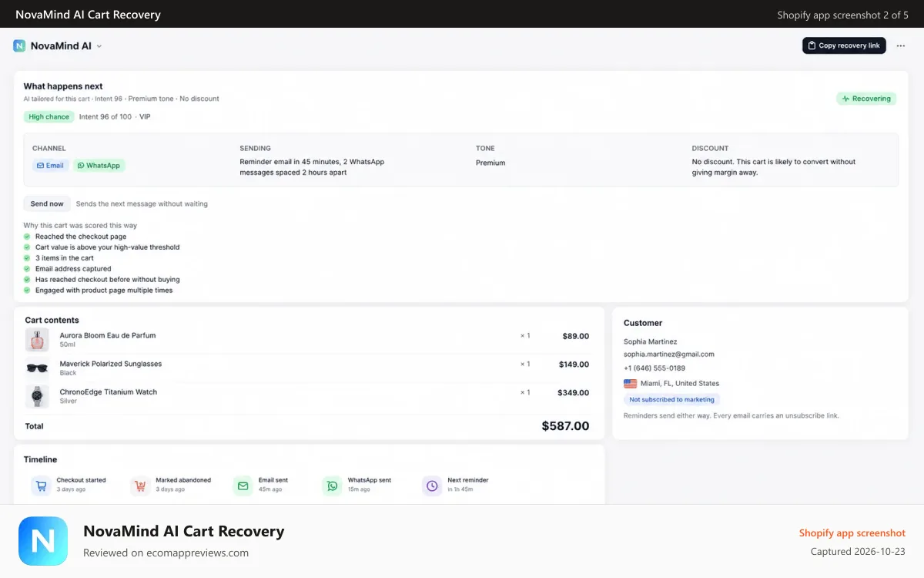Screen dimensions: 924x578
Task: Open the ChronoEdge Titanium Watch thumbnail
Action: point(37,396)
